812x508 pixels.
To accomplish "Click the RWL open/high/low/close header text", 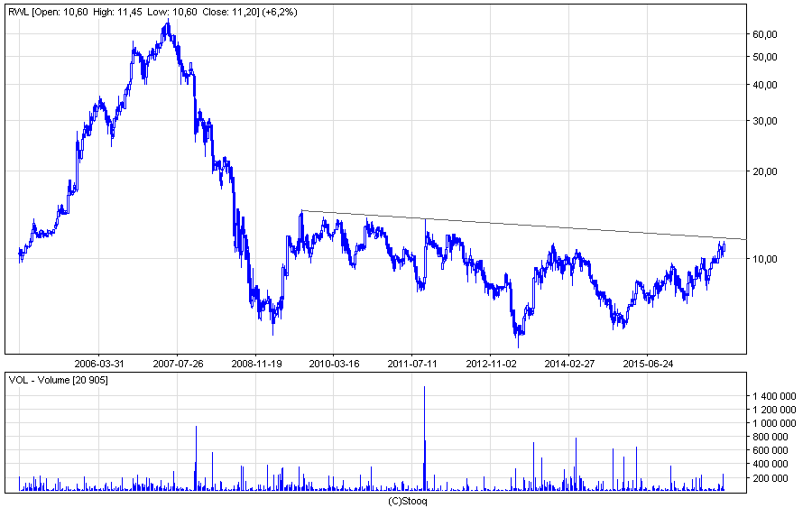I will pos(152,12).
